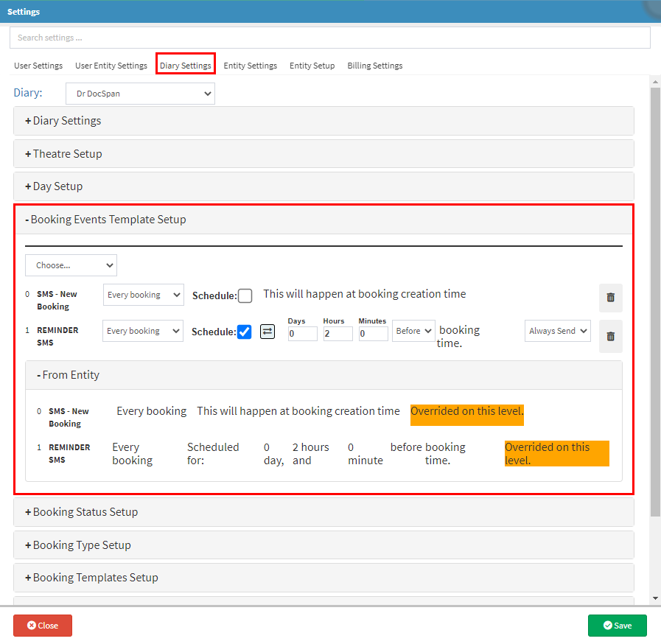Expand the Booking Status Setup section

[x=85, y=512]
